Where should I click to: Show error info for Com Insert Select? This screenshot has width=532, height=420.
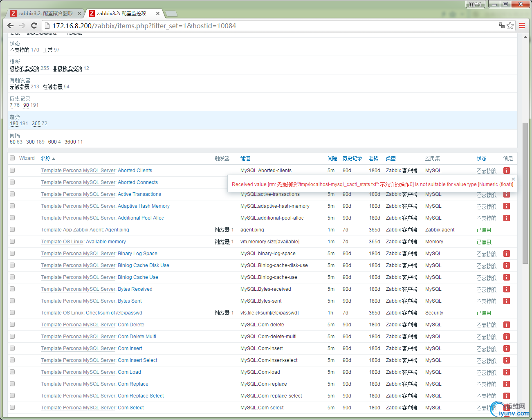[x=507, y=360]
